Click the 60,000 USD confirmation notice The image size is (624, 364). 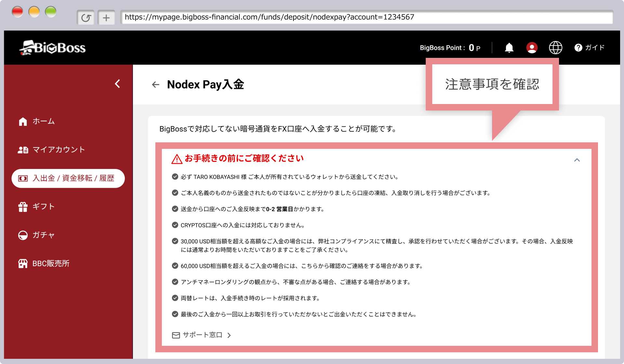click(302, 266)
